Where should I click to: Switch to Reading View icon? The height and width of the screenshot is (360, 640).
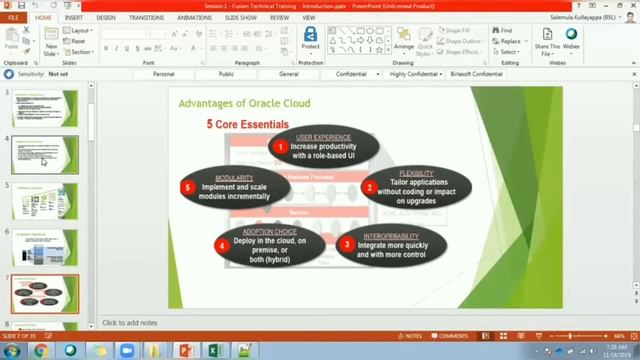pos(521,336)
